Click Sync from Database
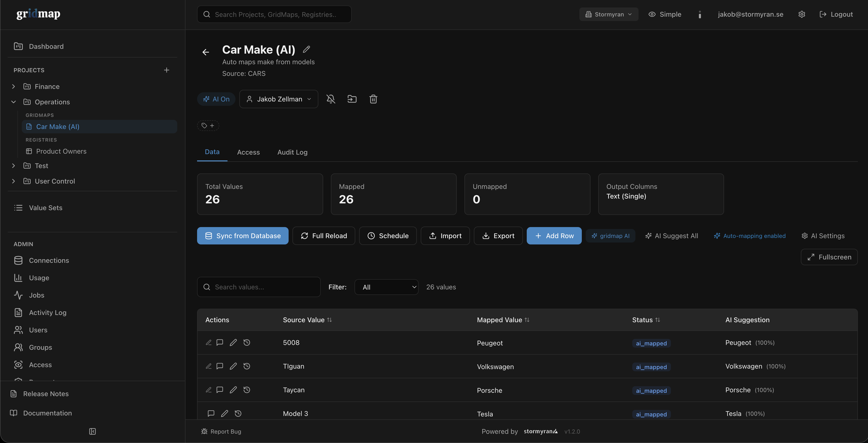868x443 pixels. click(243, 236)
